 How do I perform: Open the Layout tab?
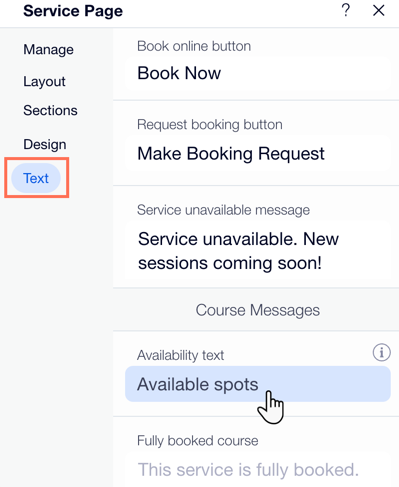(44, 81)
